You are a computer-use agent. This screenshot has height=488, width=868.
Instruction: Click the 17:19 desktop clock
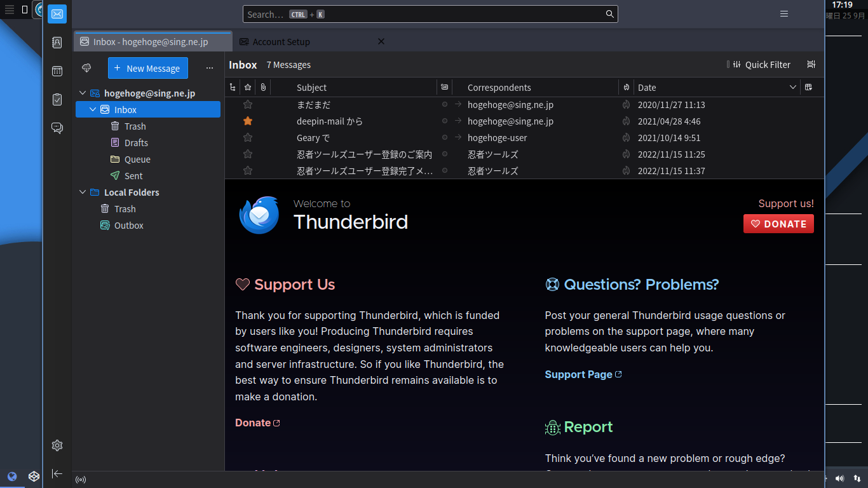point(842,5)
